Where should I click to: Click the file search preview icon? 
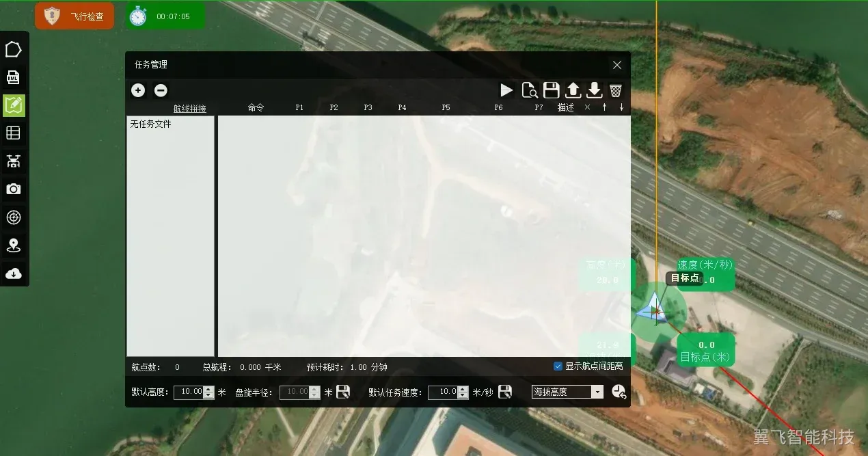point(529,90)
